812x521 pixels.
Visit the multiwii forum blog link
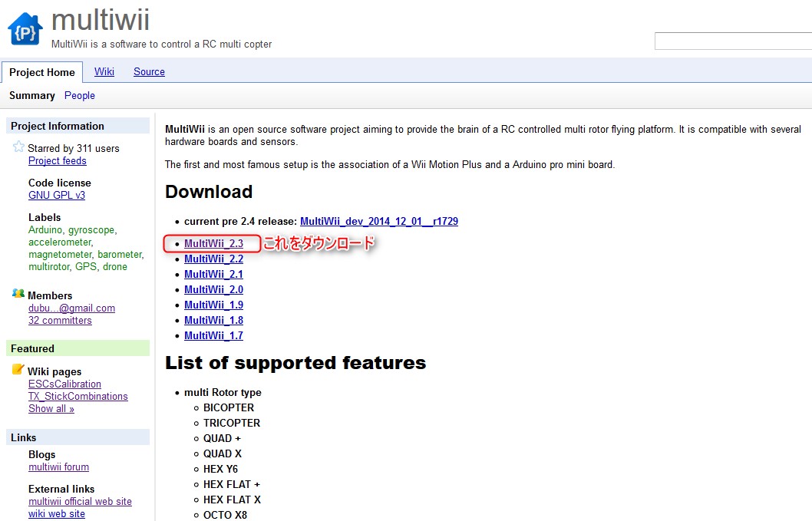pos(58,467)
